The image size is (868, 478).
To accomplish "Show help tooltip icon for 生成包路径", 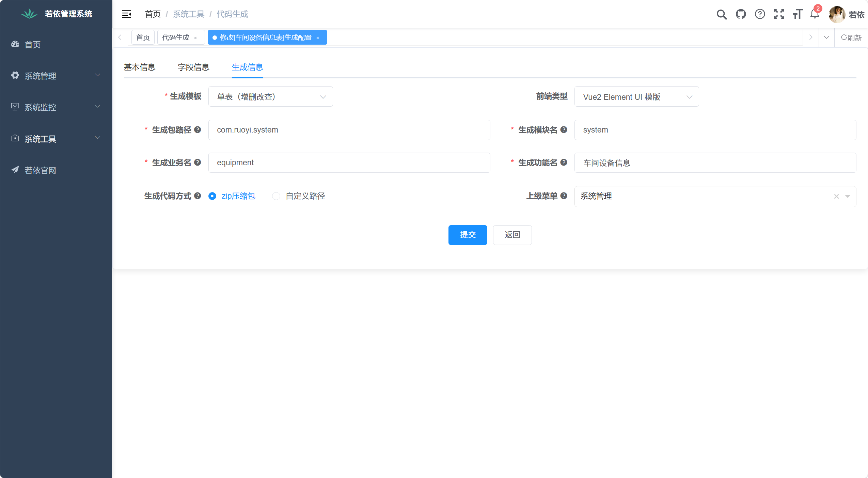I will click(198, 129).
